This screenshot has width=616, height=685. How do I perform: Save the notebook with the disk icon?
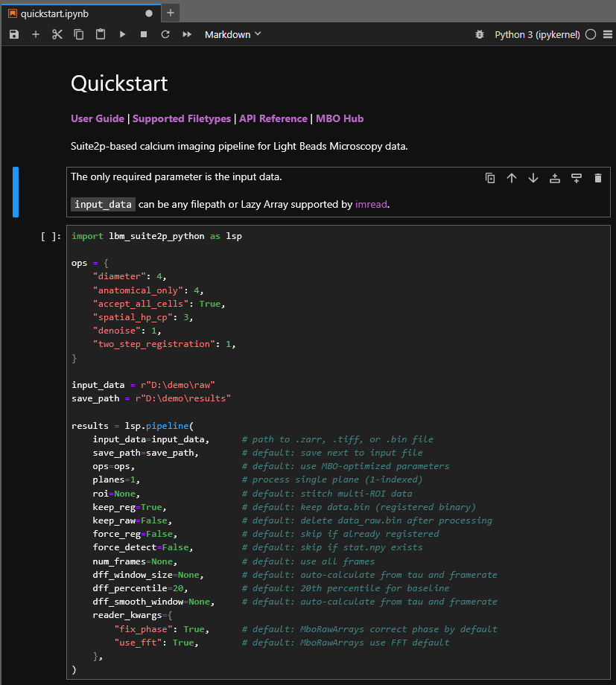[x=14, y=34]
